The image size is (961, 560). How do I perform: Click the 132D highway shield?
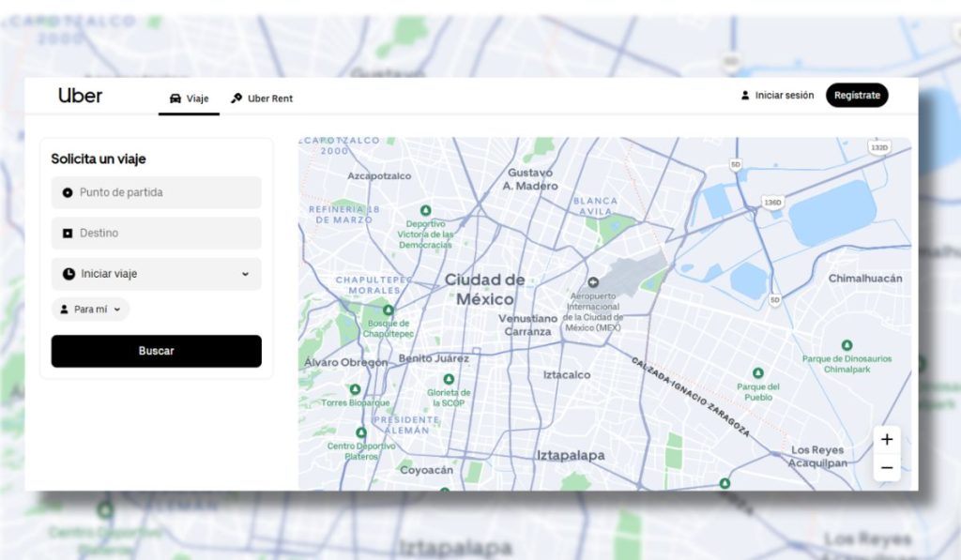pos(879,147)
